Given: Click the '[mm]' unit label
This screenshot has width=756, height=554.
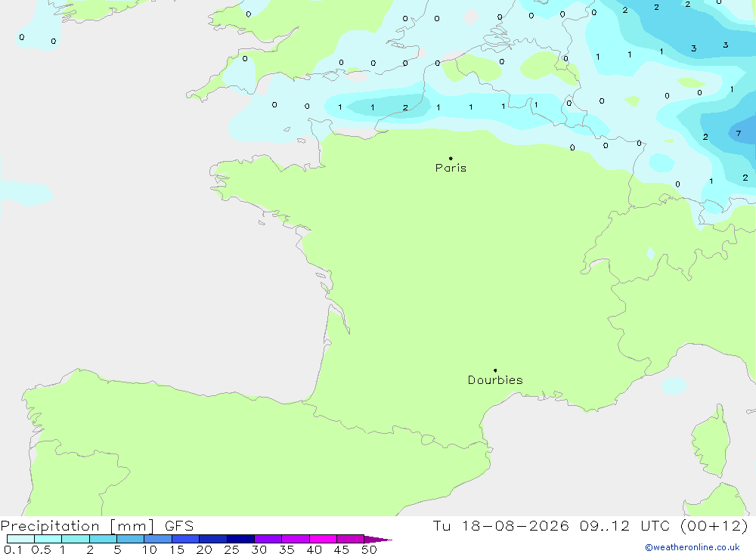Looking at the screenshot, I should click(x=132, y=526).
